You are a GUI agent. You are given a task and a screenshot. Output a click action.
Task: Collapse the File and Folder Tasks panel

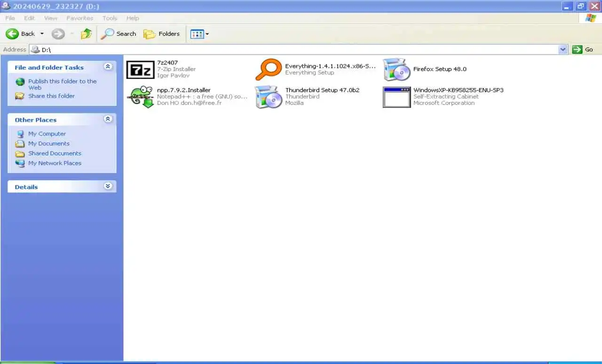point(108,67)
